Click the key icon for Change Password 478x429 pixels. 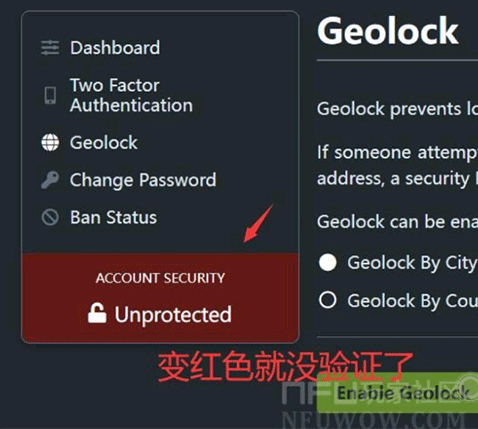[50, 180]
